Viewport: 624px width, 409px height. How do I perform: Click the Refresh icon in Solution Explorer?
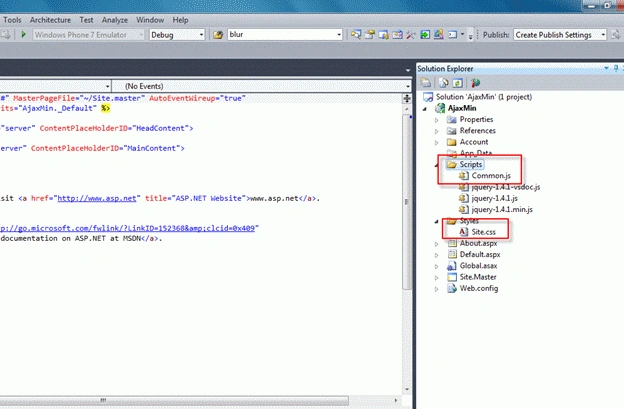pyautogui.click(x=458, y=83)
